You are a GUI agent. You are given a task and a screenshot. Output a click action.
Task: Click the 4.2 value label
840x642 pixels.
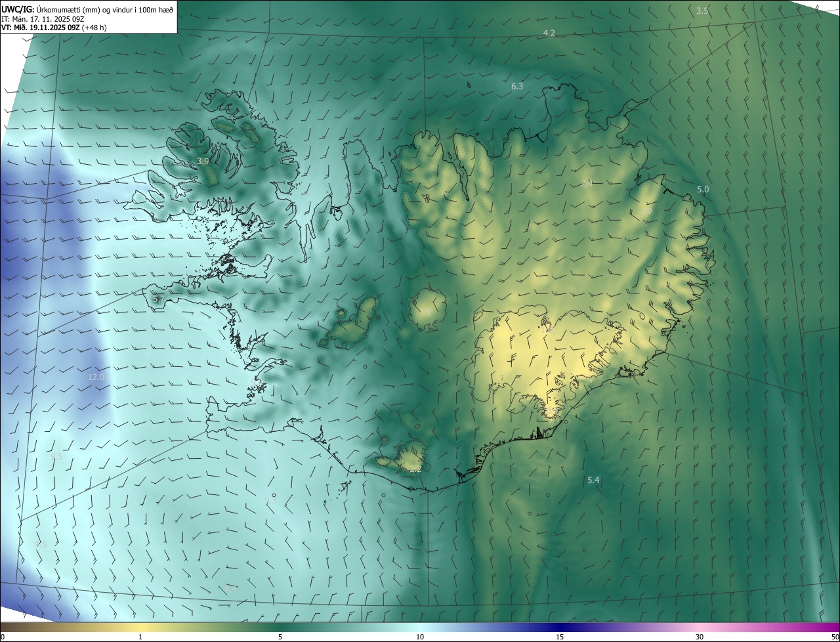(x=549, y=33)
